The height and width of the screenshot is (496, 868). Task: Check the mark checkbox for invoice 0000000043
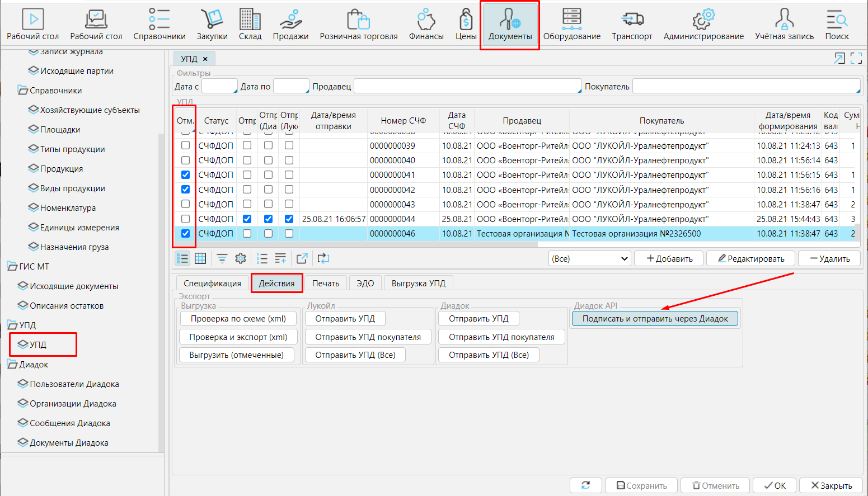(x=185, y=204)
